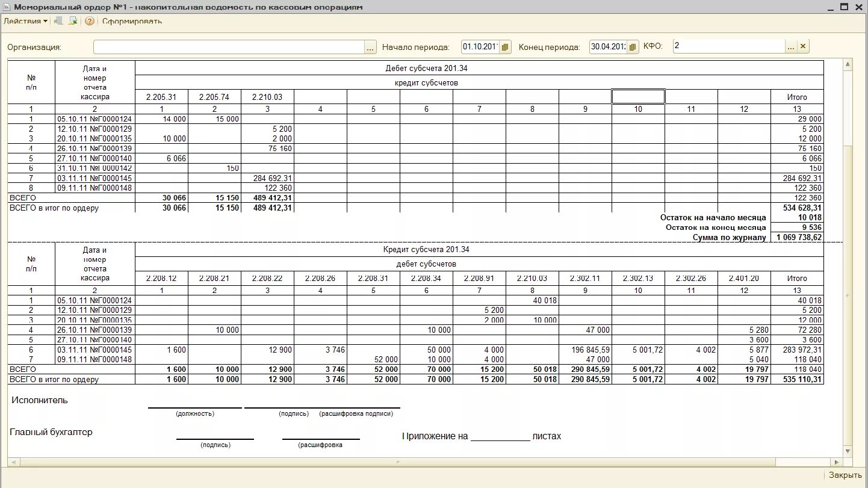This screenshot has width=868, height=488.
Task: Click Сумма по журналу value 1 069 738,62
Action: tap(799, 237)
